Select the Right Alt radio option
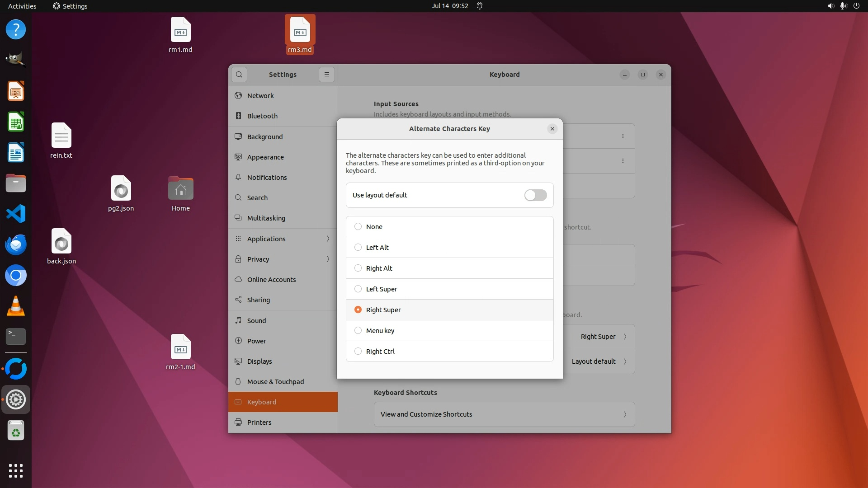The height and width of the screenshot is (488, 868). pyautogui.click(x=358, y=268)
